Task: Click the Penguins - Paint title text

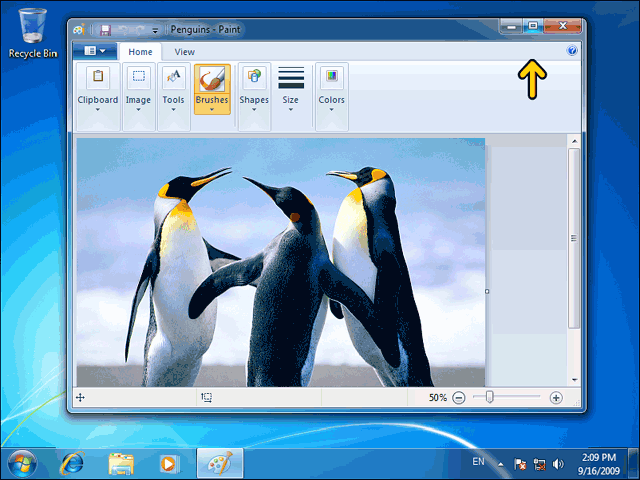Action: [205, 30]
